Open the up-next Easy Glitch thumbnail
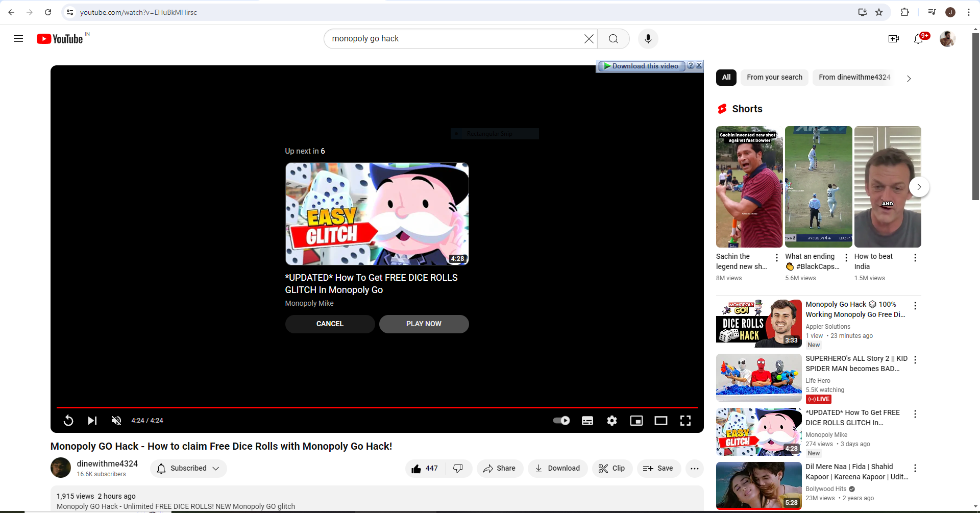This screenshot has height=513, width=980. click(377, 214)
